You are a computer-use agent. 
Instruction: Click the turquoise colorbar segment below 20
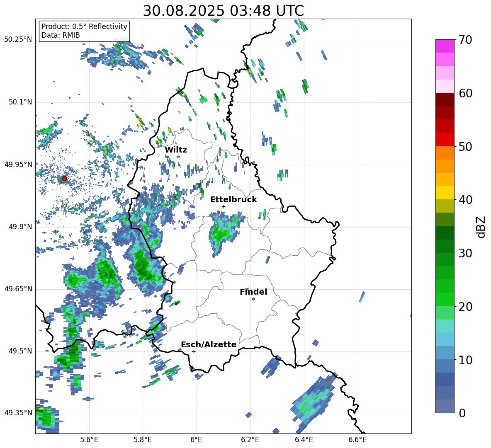[x=445, y=326]
